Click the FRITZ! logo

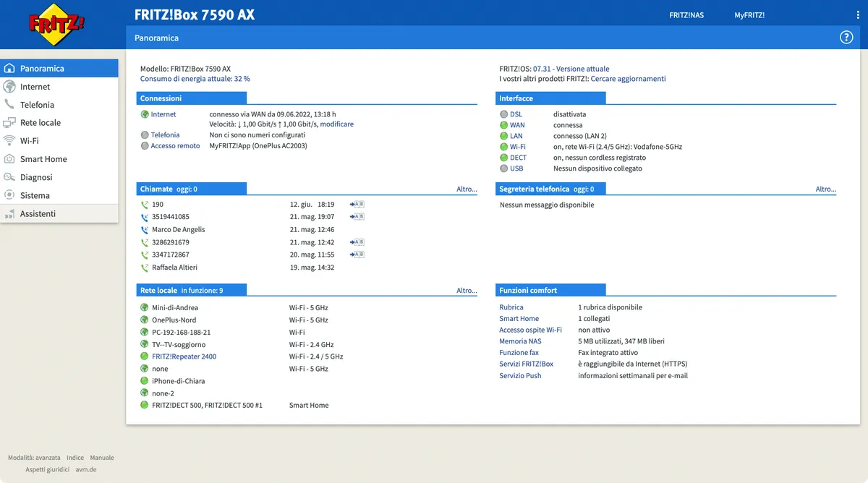click(x=56, y=23)
